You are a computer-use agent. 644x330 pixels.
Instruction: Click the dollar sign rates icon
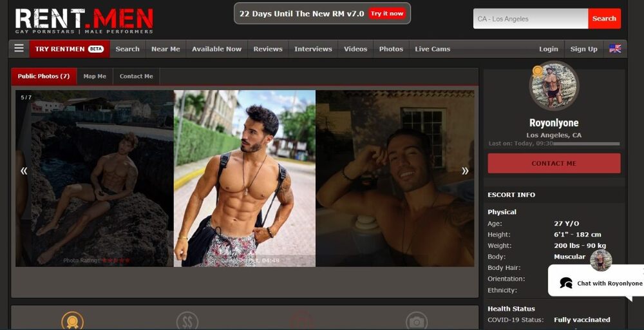click(187, 321)
